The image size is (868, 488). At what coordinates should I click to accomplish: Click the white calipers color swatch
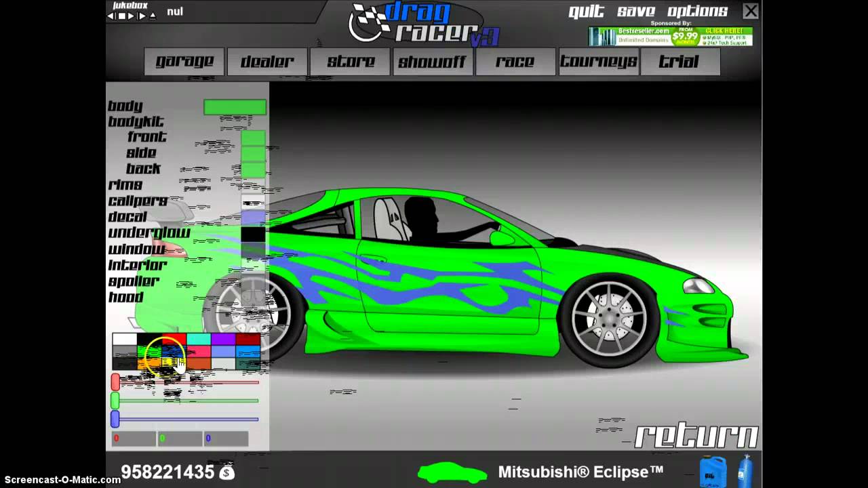[253, 201]
